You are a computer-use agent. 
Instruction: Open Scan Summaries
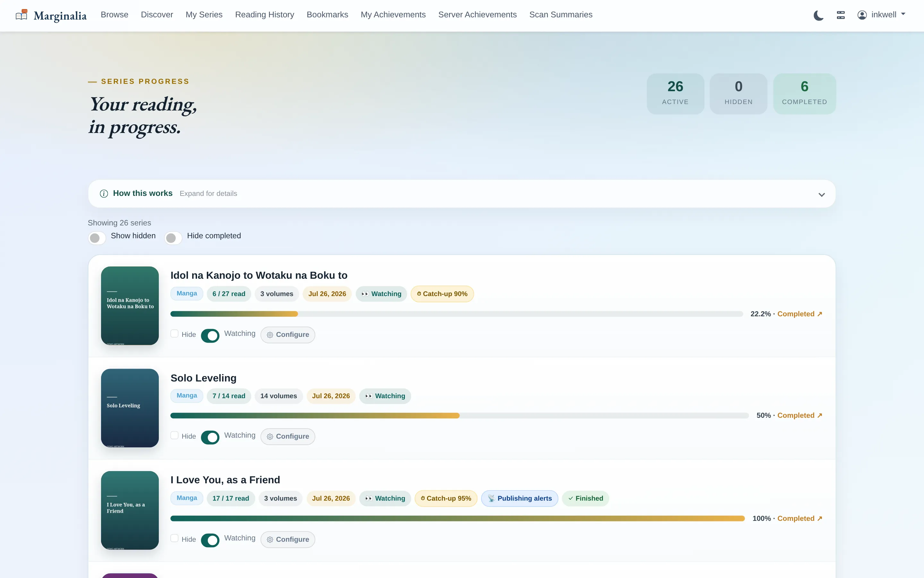tap(560, 14)
